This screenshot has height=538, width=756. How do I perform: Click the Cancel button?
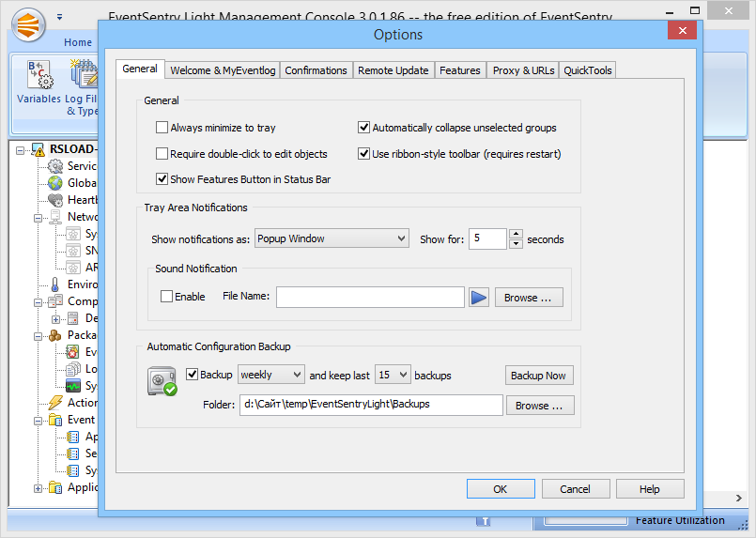pos(575,489)
